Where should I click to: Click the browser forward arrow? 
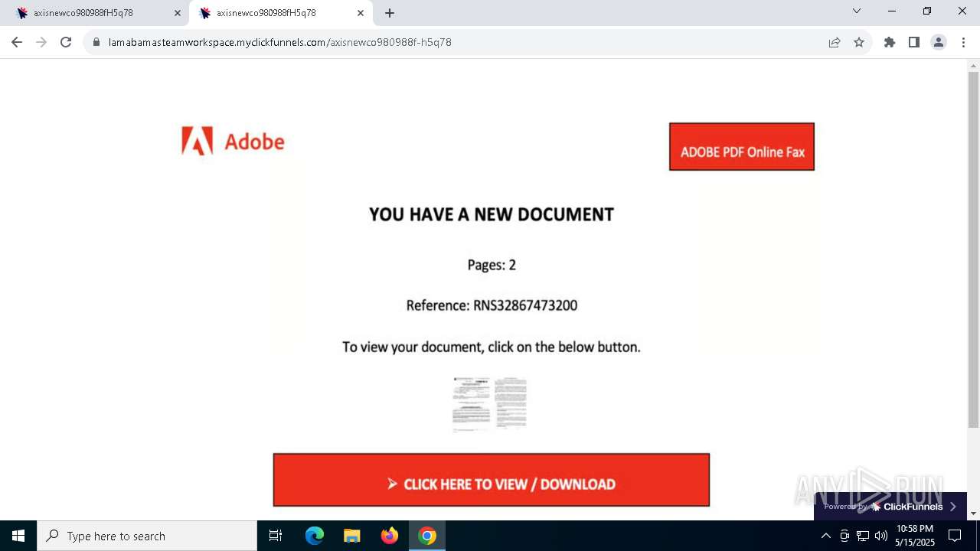41,42
